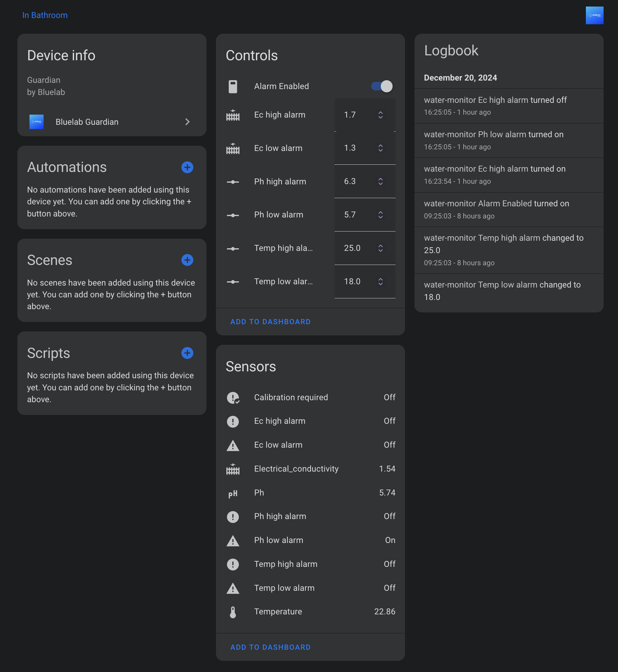Click the Ec low alarm 1.3 value field

[364, 148]
